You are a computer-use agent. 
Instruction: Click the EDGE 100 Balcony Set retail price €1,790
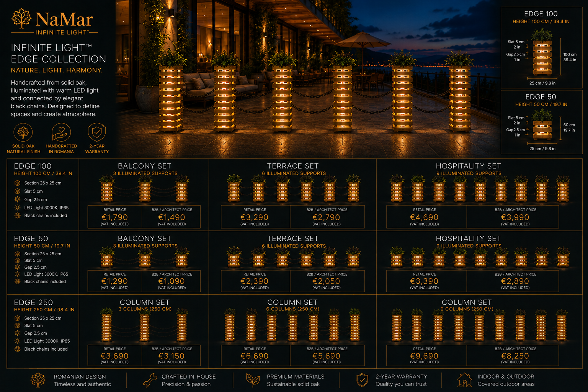click(115, 217)
